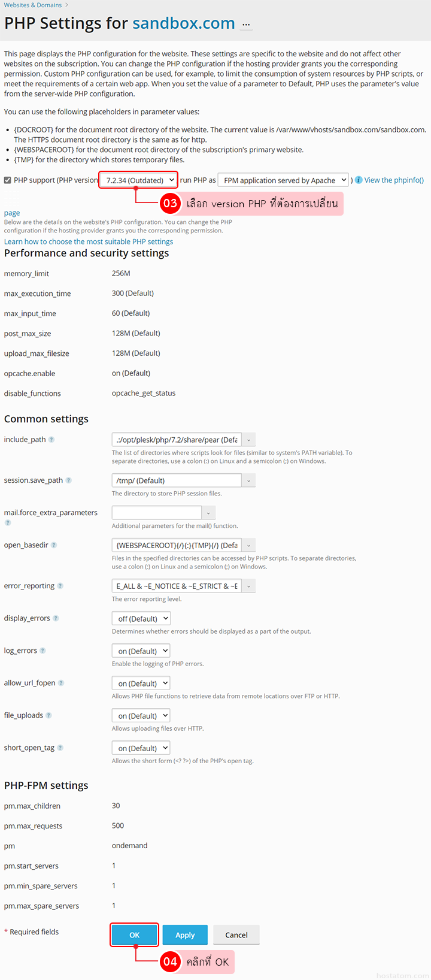
Task: Toggle the PHP support checkbox
Action: 8,180
